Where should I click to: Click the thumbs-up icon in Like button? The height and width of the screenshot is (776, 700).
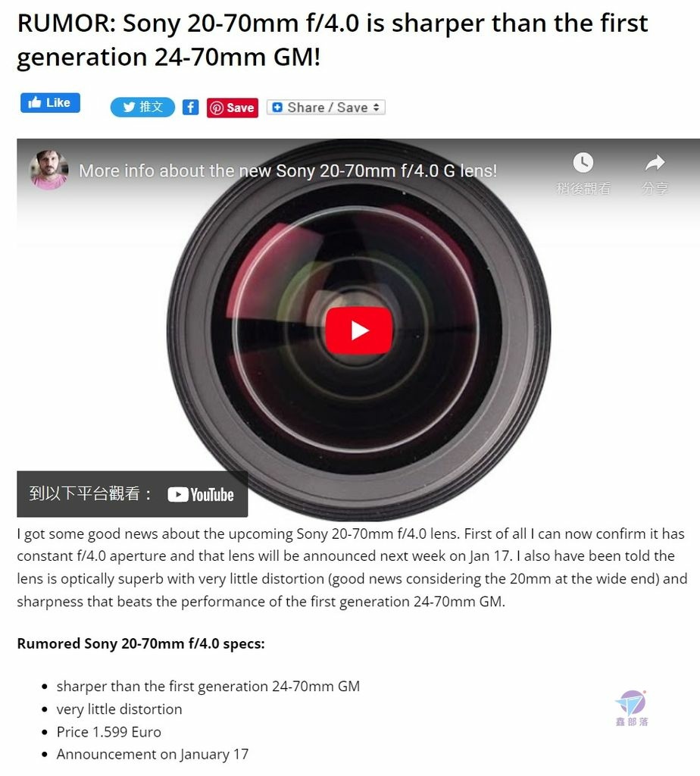[34, 102]
